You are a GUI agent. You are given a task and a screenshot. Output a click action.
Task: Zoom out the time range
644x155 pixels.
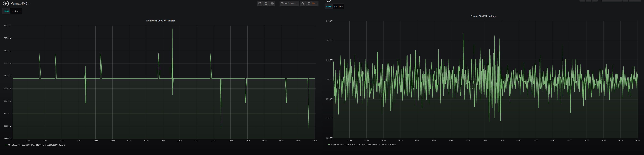(x=303, y=4)
